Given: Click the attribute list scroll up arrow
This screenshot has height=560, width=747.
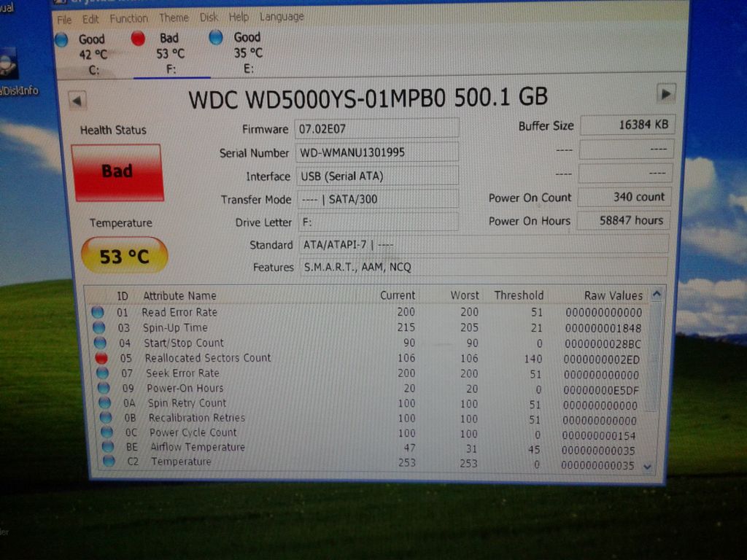Looking at the screenshot, I should [657, 295].
